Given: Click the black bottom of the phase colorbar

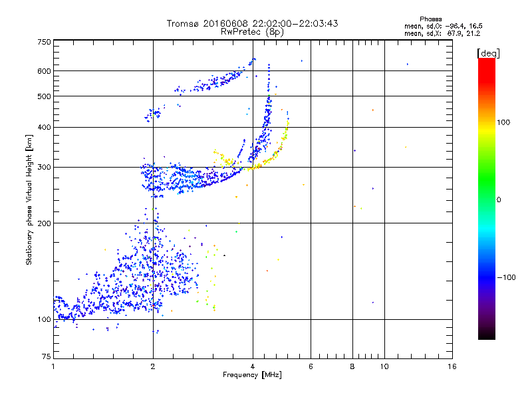Looking at the screenshot, I should tap(487, 334).
